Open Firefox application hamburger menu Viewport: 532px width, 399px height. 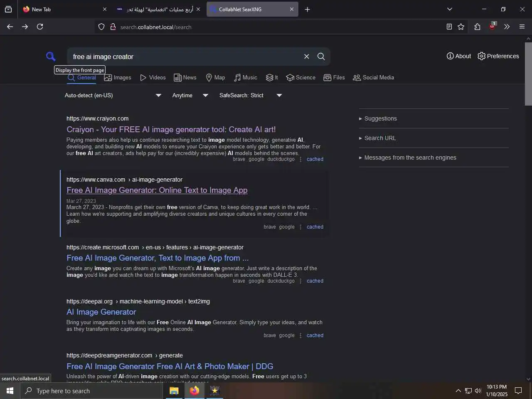coord(522,27)
